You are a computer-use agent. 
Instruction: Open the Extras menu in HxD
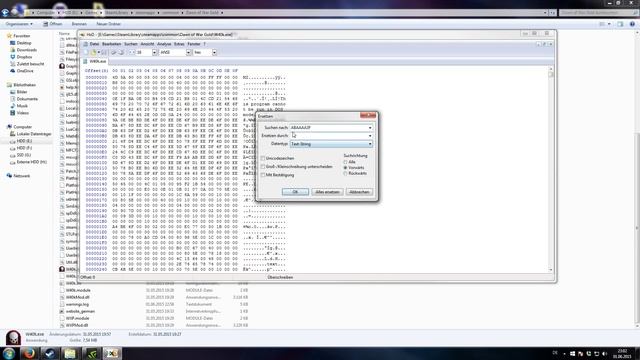pyautogui.click(x=179, y=44)
